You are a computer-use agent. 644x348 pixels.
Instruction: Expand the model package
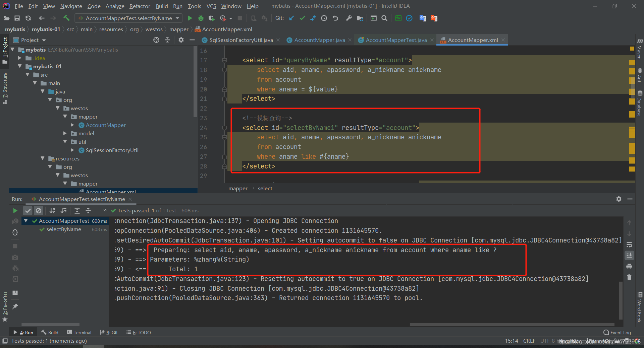[x=65, y=133]
